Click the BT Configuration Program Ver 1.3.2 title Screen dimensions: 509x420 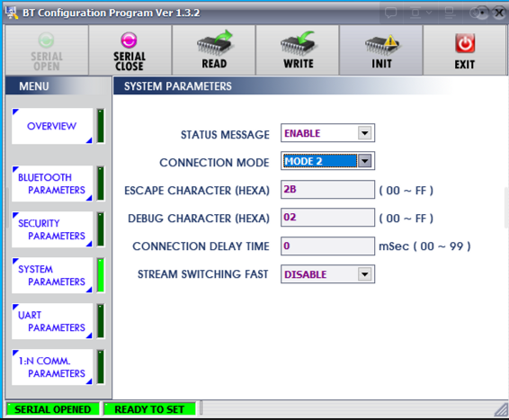coord(111,13)
